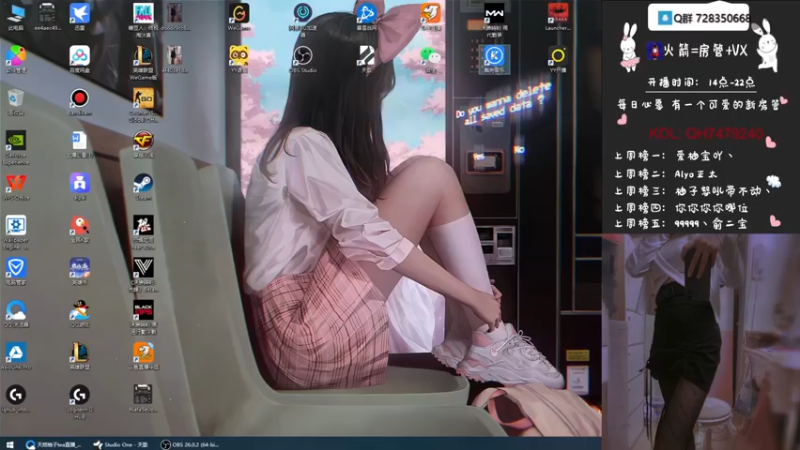This screenshot has width=800, height=450.
Task: Open NVIDIA GeForce Experience shortcut
Action: tap(16, 147)
